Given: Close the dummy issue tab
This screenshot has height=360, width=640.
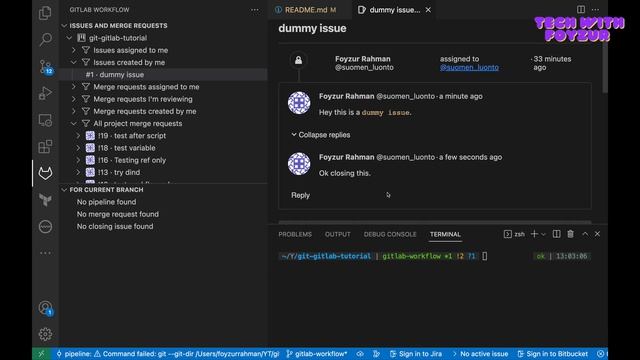Looking at the screenshot, I should tap(428, 10).
